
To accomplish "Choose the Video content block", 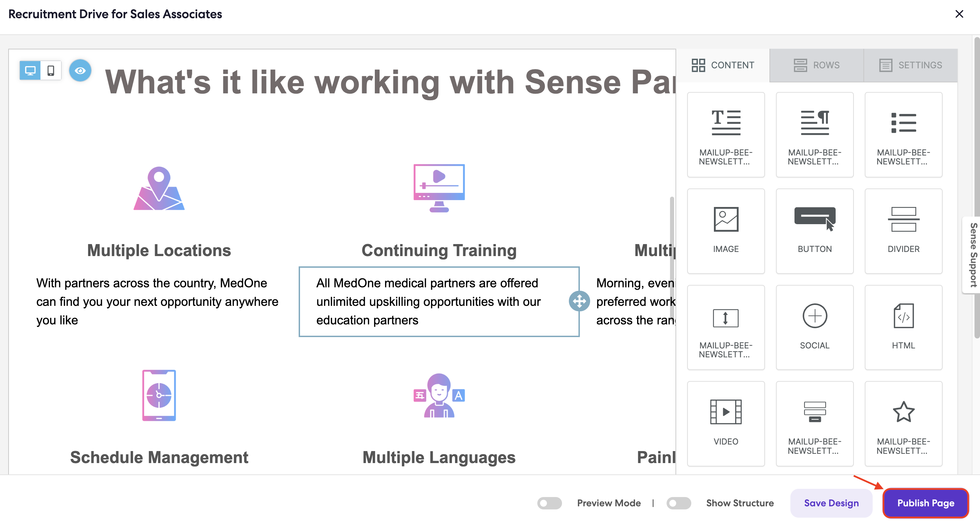I will 726,423.
